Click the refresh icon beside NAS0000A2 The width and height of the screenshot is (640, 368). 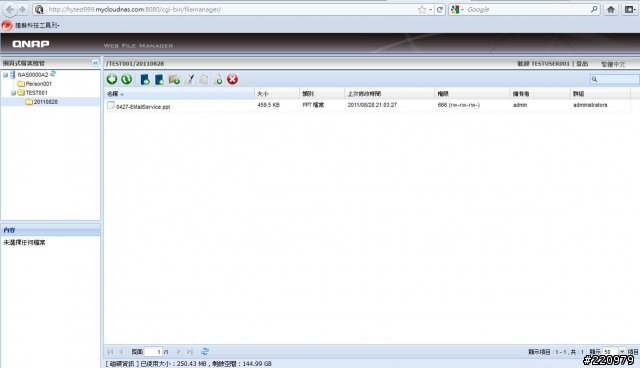[53, 74]
